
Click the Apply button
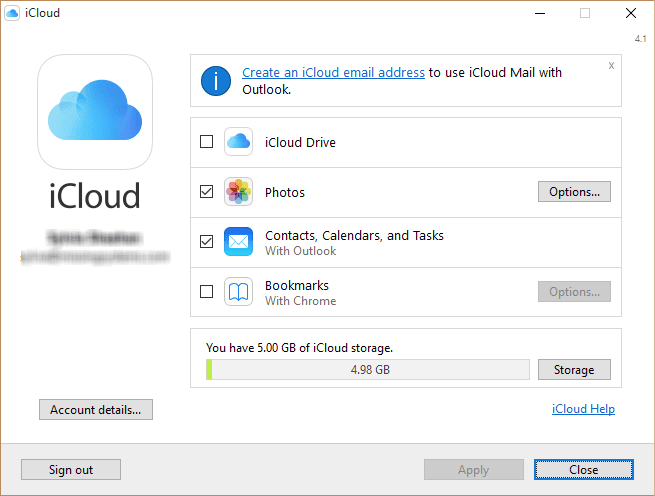(474, 470)
